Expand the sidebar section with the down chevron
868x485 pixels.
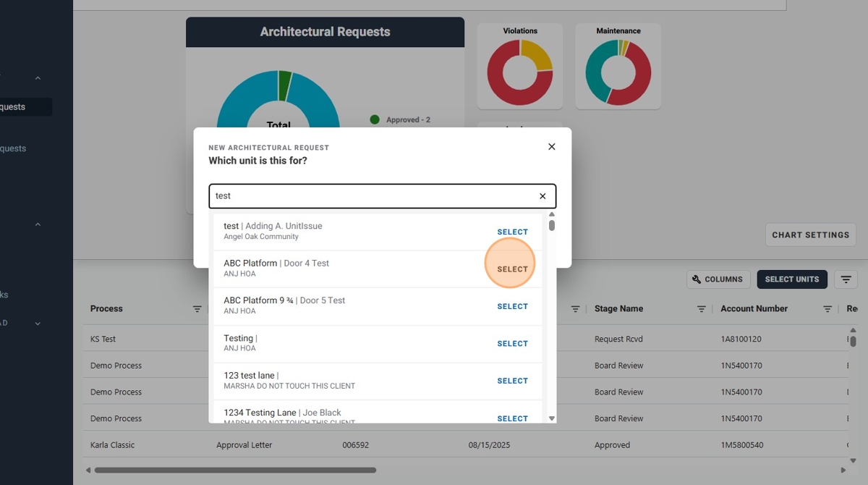click(38, 324)
